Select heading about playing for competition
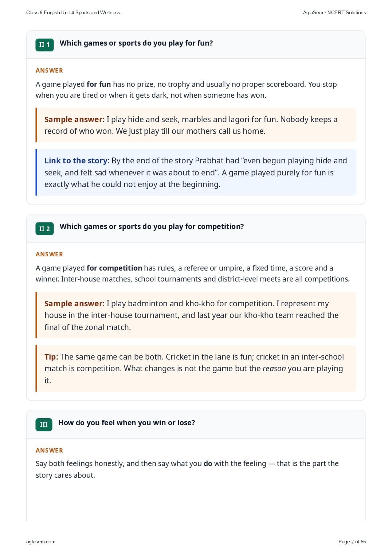Viewport: 392px width, 555px height. pyautogui.click(x=152, y=226)
